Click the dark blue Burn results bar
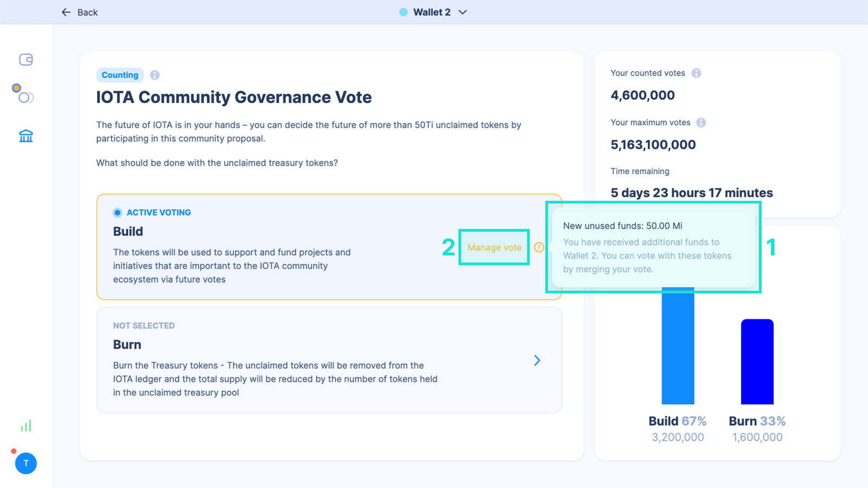The image size is (868, 488). click(757, 362)
